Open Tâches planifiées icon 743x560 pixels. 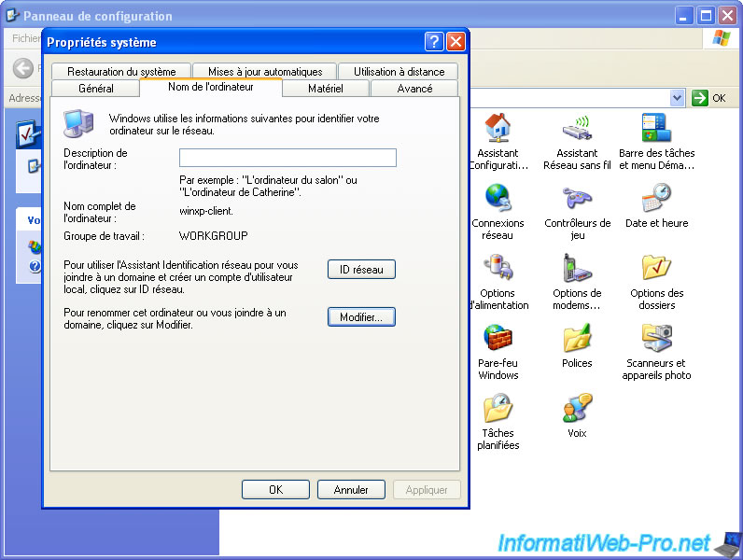click(x=498, y=408)
